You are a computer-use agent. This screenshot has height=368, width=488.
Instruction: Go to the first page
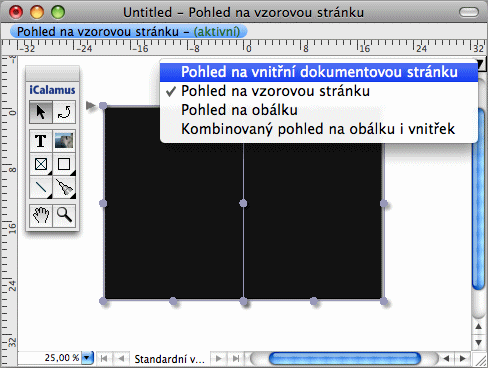click(104, 359)
